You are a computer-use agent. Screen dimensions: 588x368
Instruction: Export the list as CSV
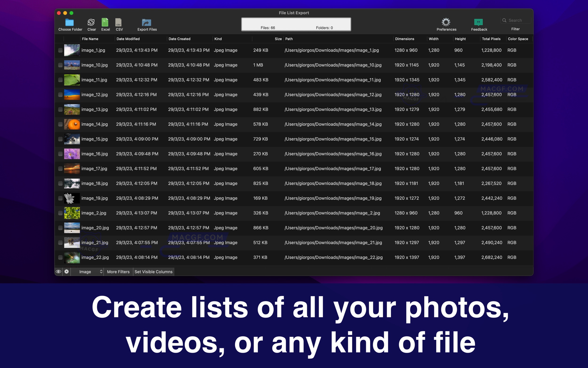(119, 23)
